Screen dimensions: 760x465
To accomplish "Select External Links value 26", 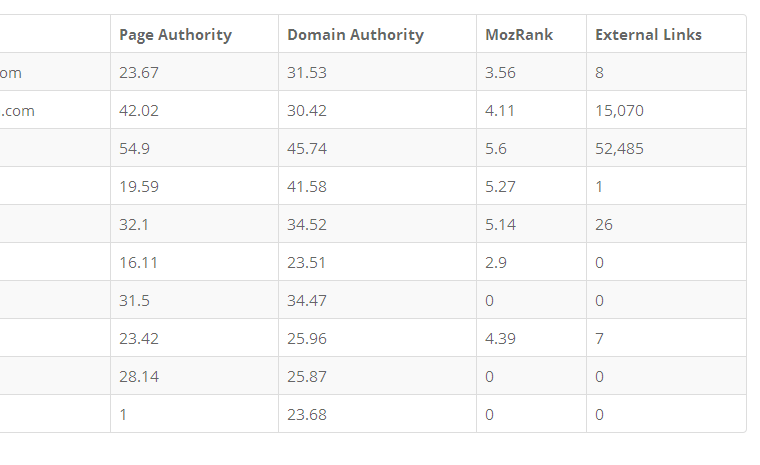I will click(x=604, y=225).
